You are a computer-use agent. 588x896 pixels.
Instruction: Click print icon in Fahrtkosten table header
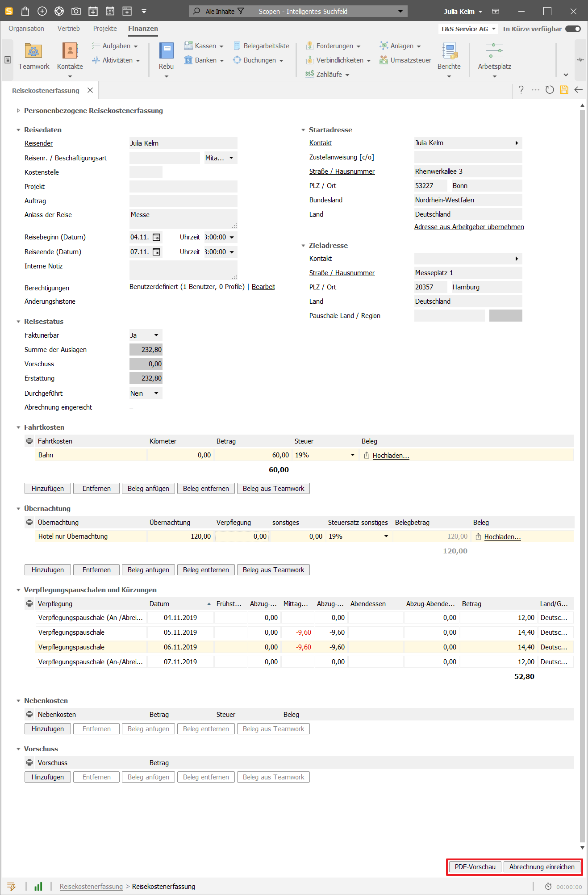[29, 441]
